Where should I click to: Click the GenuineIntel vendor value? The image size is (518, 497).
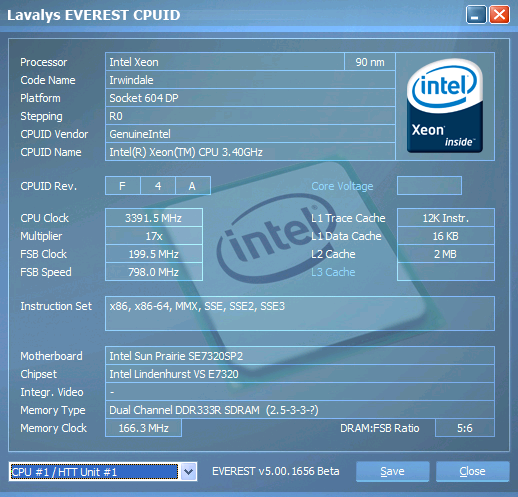(250, 134)
